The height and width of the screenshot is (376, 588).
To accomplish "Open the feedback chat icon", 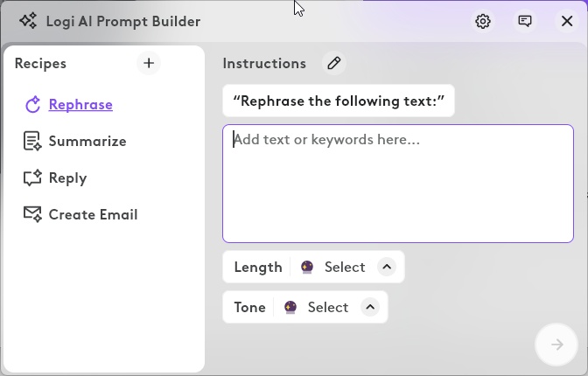I will (x=525, y=21).
